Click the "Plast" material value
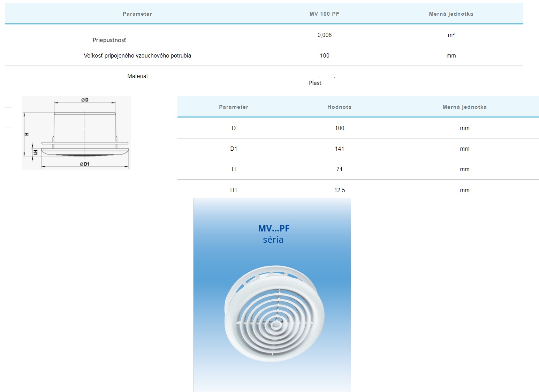The width and height of the screenshot is (539, 392). [x=315, y=83]
